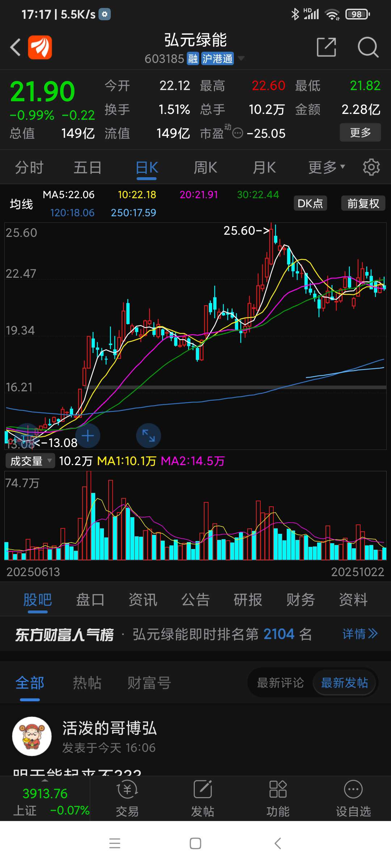
Task: Expand chart to fullscreen with arrows icon
Action: (148, 436)
